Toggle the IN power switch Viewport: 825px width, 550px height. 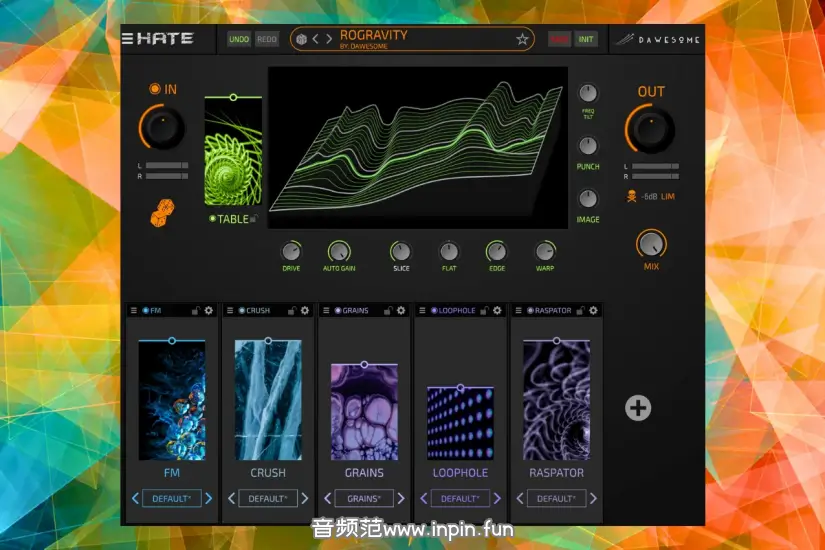coord(154,90)
